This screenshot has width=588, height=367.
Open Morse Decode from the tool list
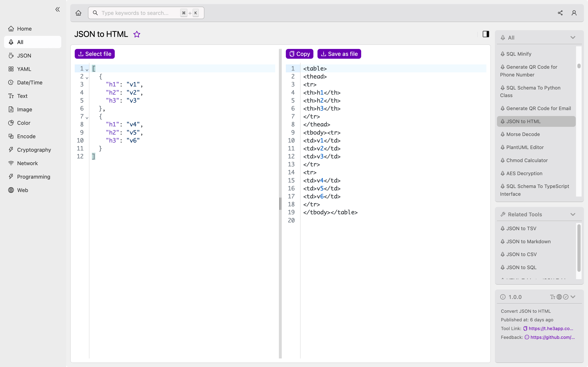(523, 134)
